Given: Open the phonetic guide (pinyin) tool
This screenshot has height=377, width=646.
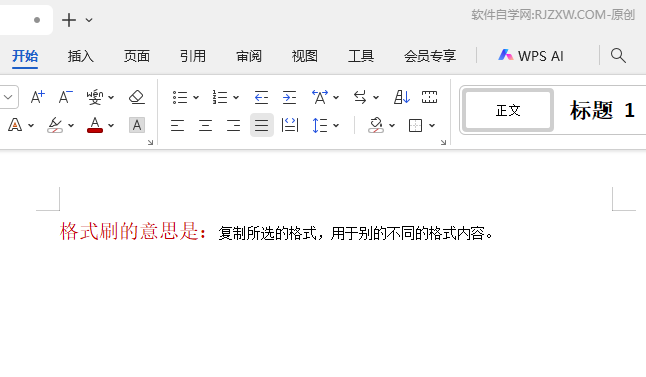Looking at the screenshot, I should pyautogui.click(x=95, y=97).
